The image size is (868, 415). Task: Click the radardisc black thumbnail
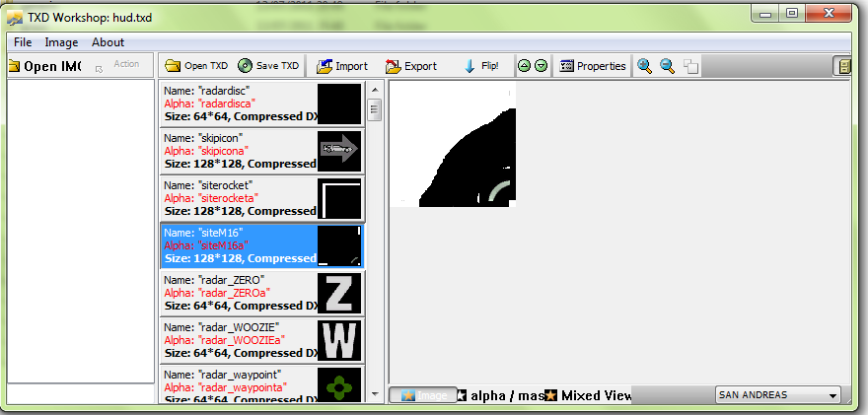(339, 104)
